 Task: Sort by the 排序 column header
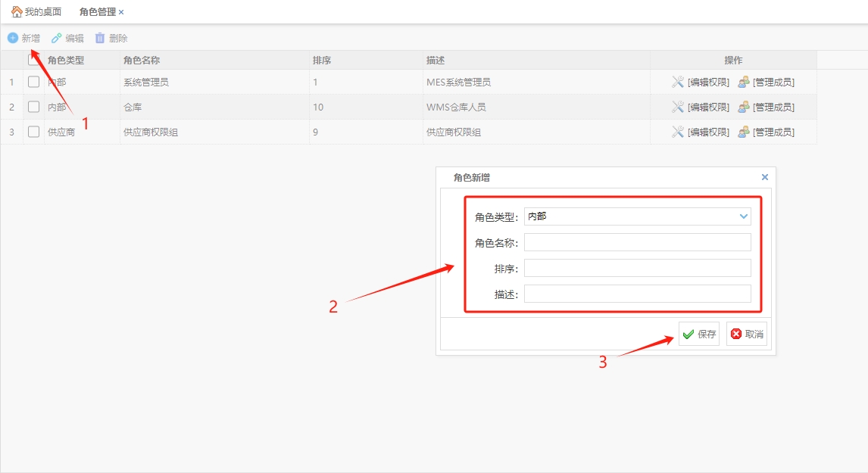pos(322,60)
